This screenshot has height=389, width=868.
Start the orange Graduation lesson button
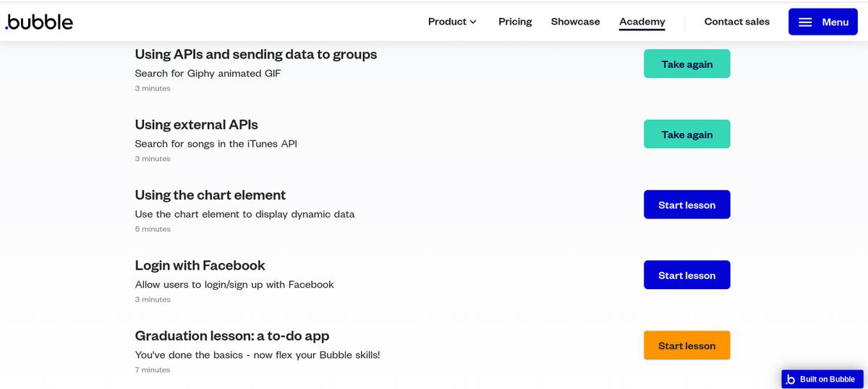(687, 345)
